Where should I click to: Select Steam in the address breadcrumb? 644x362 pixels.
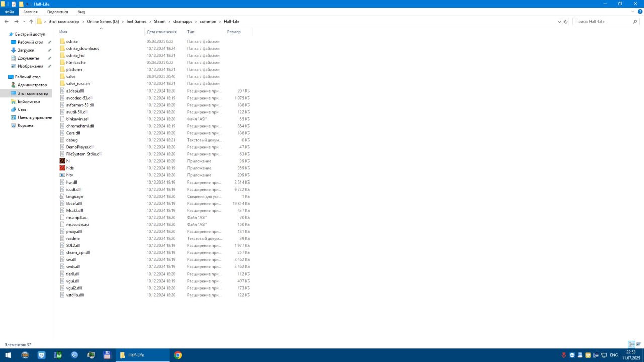coord(159,22)
